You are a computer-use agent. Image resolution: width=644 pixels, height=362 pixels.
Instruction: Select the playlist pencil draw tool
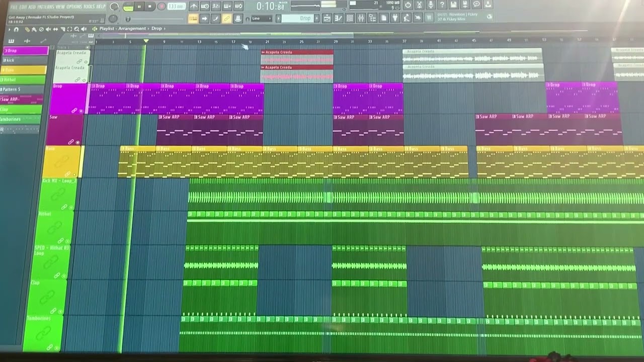click(x=27, y=29)
